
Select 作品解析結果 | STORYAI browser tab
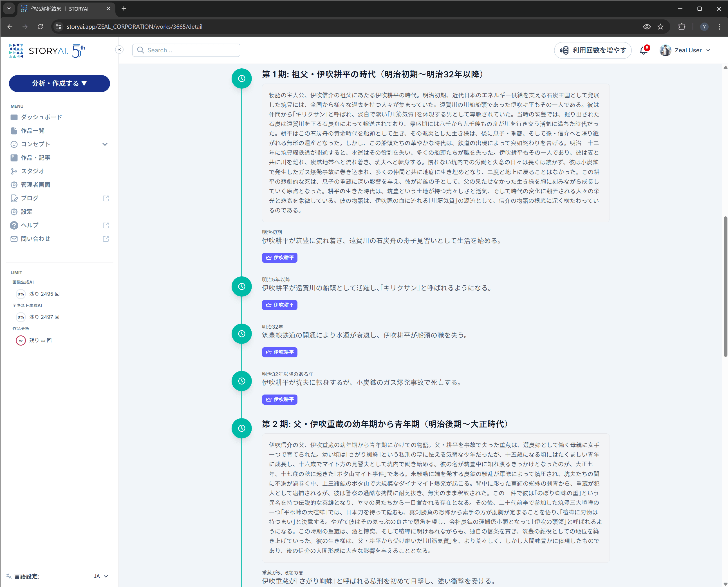66,8
